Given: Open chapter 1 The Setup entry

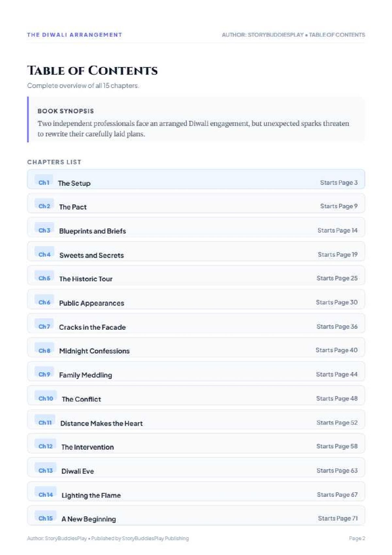Looking at the screenshot, I should 196,179.
